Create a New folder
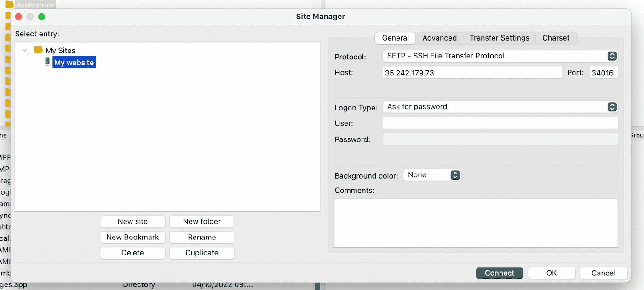The height and width of the screenshot is (290, 644). (x=201, y=222)
